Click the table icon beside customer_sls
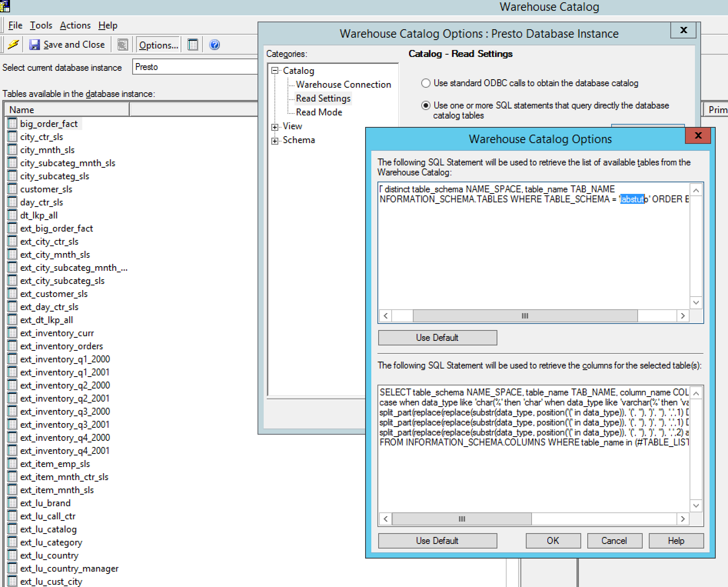This screenshot has width=728, height=587. (12, 189)
